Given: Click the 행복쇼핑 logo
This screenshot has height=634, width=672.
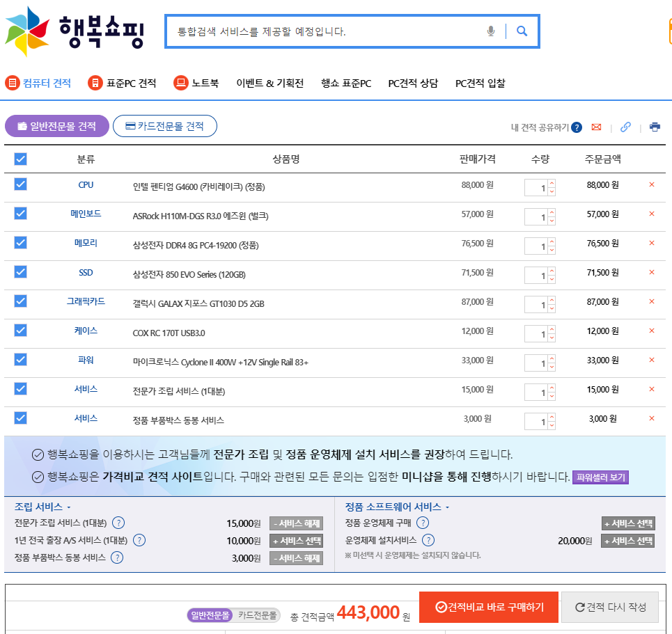Looking at the screenshot, I should click(x=75, y=31).
